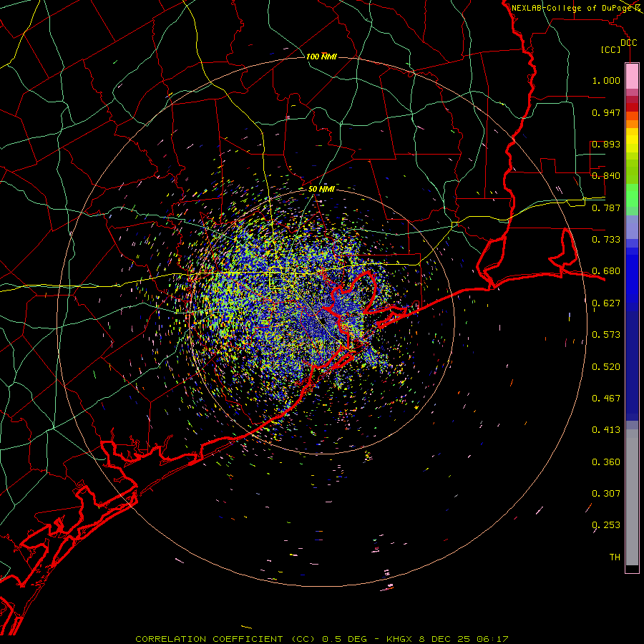Image resolution: width=644 pixels, height=644 pixels.
Task: Select the 0.253 legend value
Action: coord(606,525)
